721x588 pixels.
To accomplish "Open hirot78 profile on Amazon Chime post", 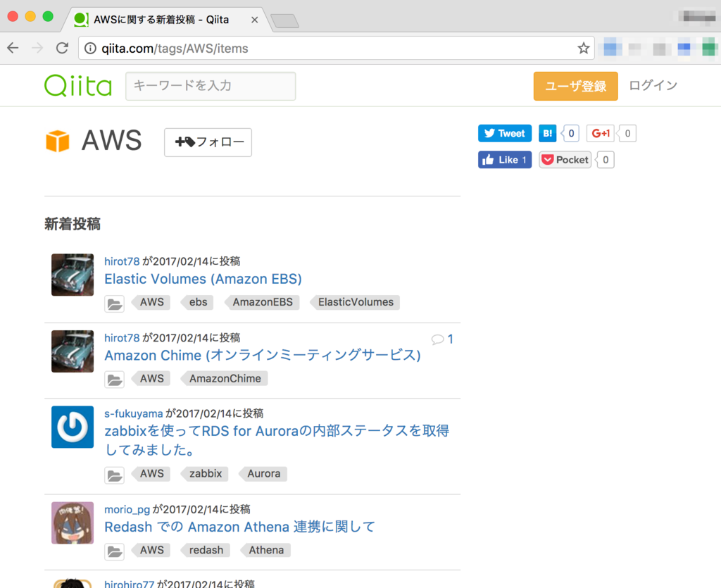I will 122,338.
